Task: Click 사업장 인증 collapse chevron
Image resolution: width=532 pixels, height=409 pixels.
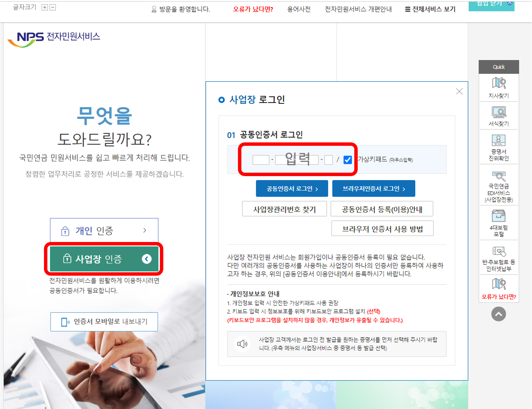Action: 147,259
